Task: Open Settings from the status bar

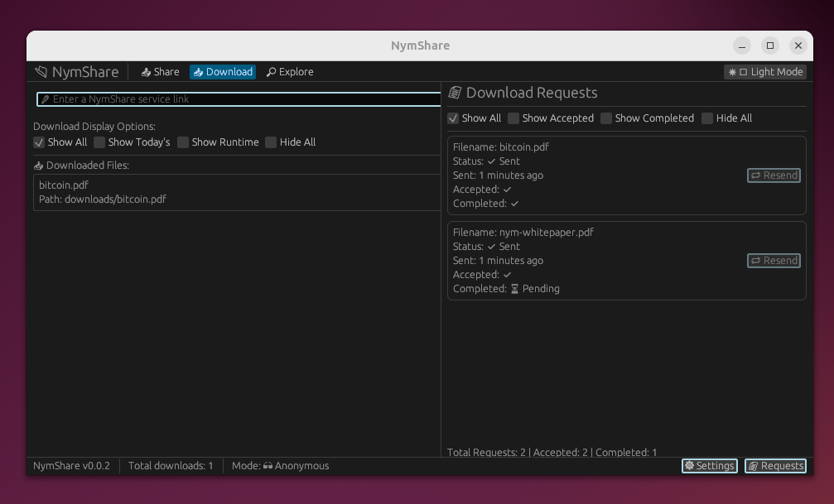Action: (709, 466)
